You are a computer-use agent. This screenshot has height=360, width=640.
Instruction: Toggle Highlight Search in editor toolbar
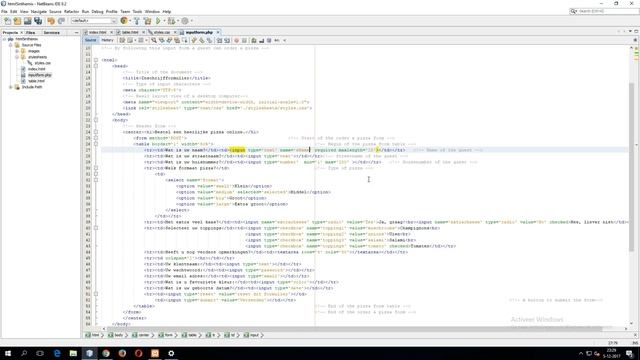pyautogui.click(x=177, y=40)
